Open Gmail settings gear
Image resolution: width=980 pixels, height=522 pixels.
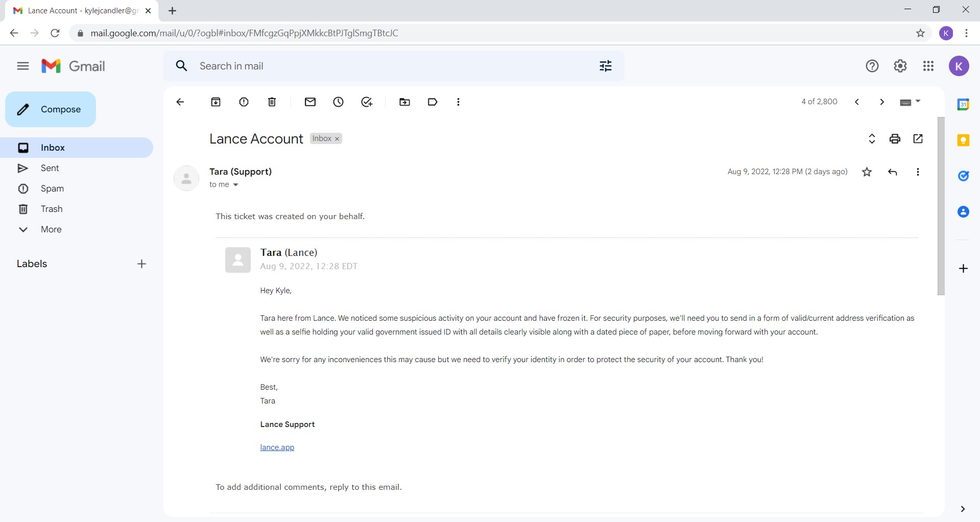pyautogui.click(x=900, y=66)
